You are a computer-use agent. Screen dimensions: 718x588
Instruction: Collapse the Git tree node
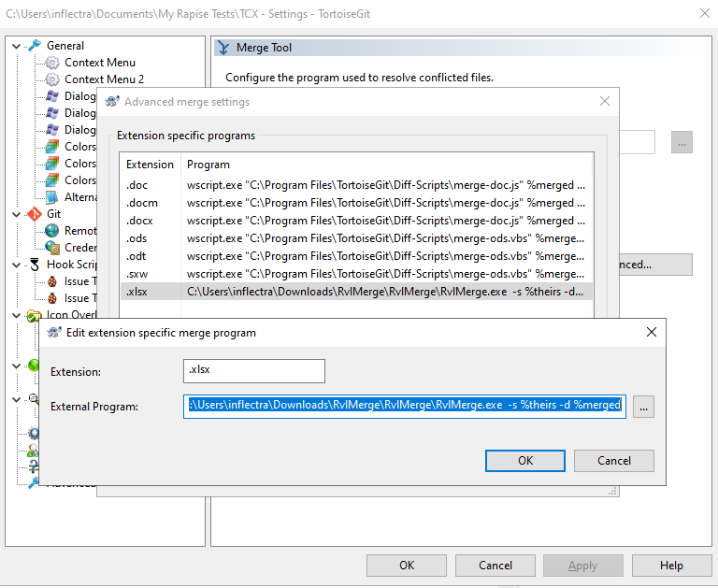[x=17, y=214]
